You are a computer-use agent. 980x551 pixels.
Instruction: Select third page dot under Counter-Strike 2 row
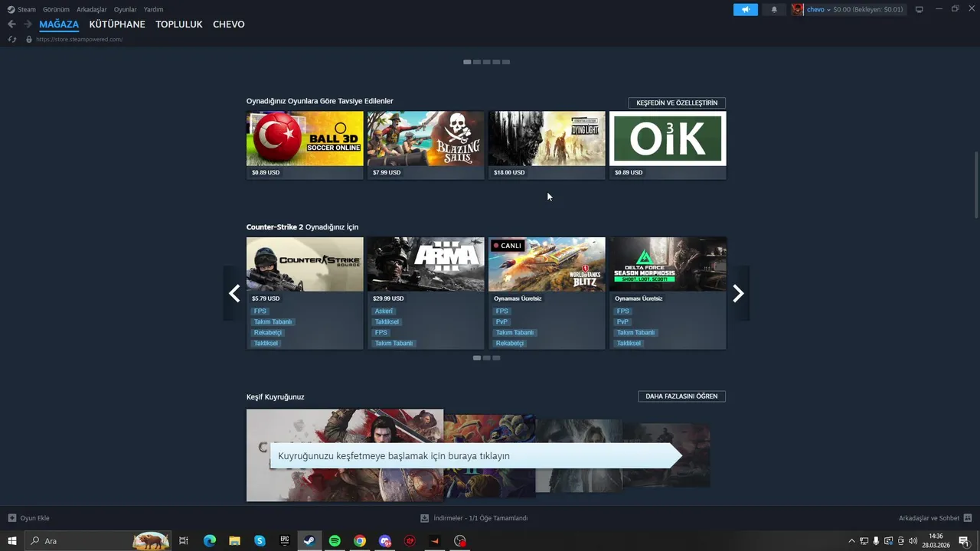pos(496,357)
